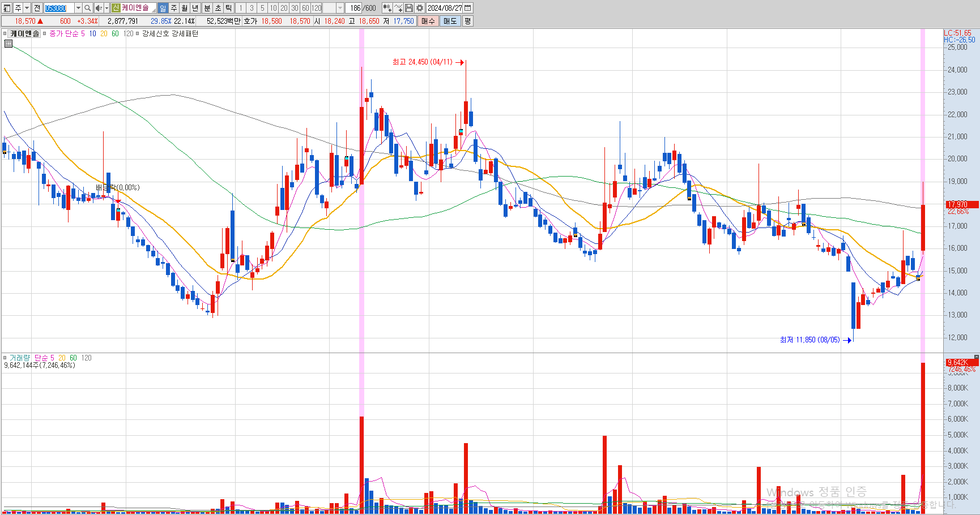Click the 5-day price moving average label
This screenshot has width=980, height=515.
click(x=83, y=34)
